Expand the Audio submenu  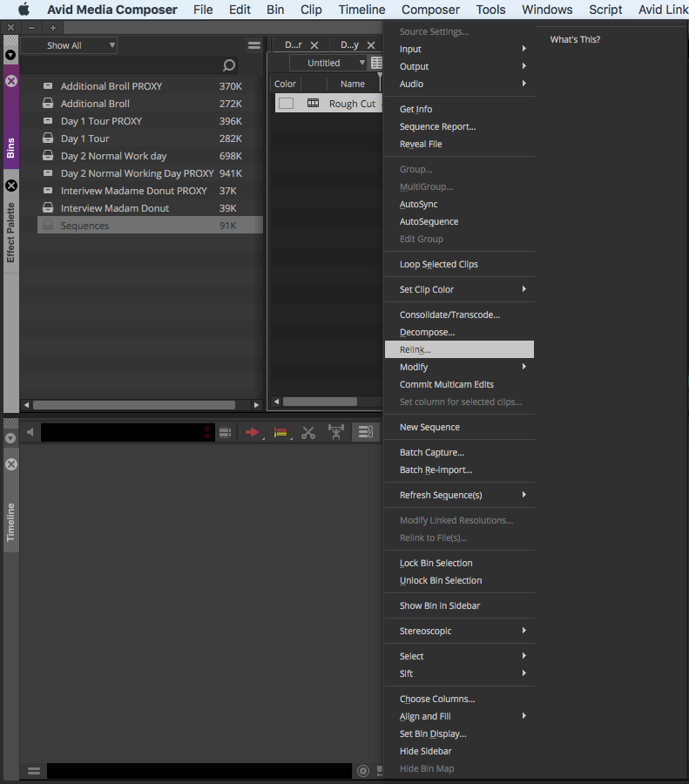coord(460,84)
